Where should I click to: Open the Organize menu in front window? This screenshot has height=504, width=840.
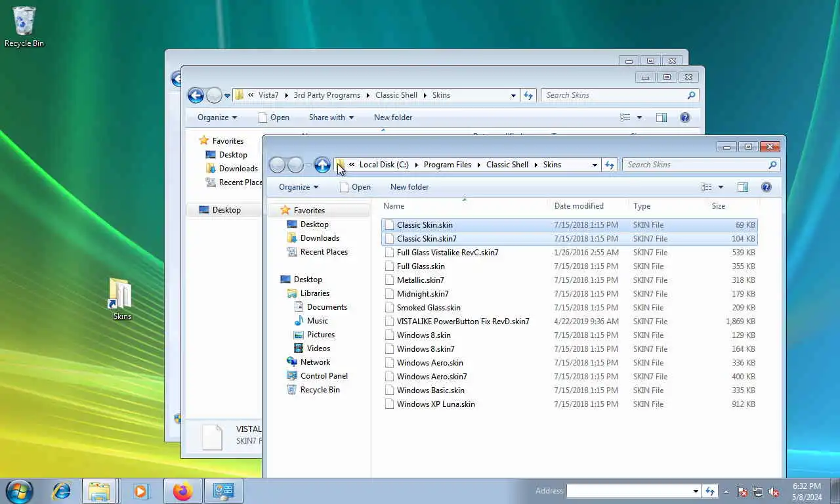[x=299, y=187]
